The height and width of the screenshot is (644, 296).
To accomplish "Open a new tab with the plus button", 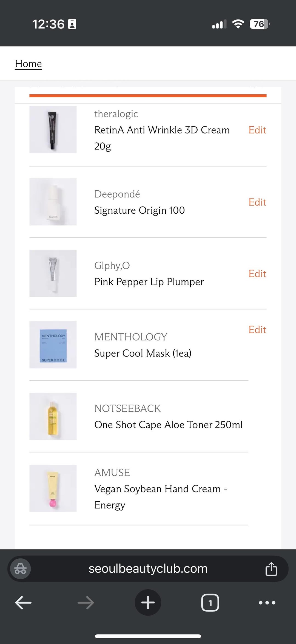I will [x=148, y=603].
